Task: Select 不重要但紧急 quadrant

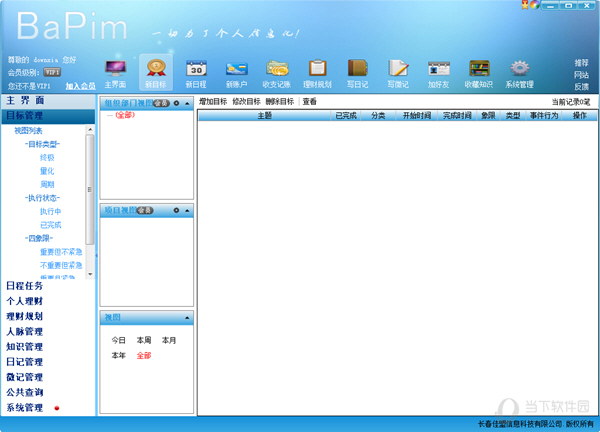Action: (61, 265)
